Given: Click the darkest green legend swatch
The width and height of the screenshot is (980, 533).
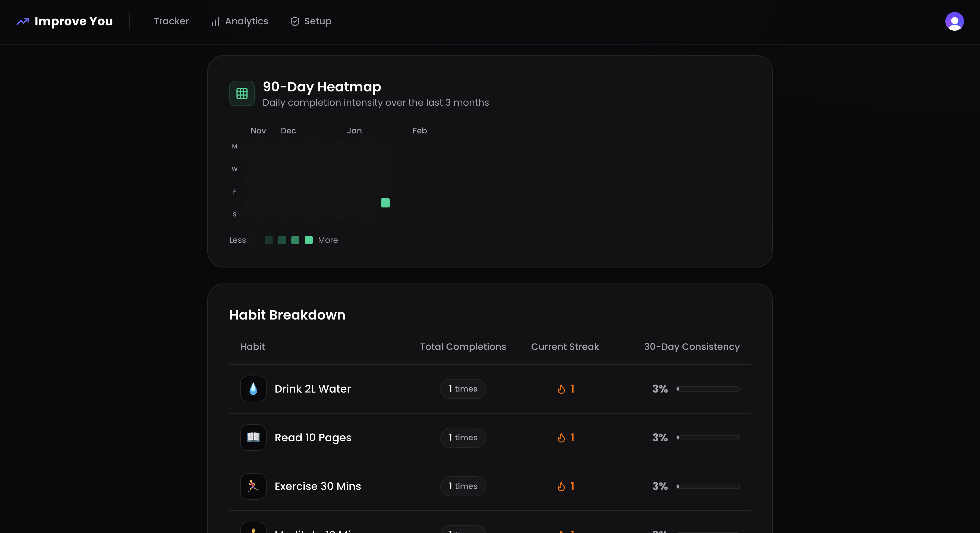Looking at the screenshot, I should point(269,240).
